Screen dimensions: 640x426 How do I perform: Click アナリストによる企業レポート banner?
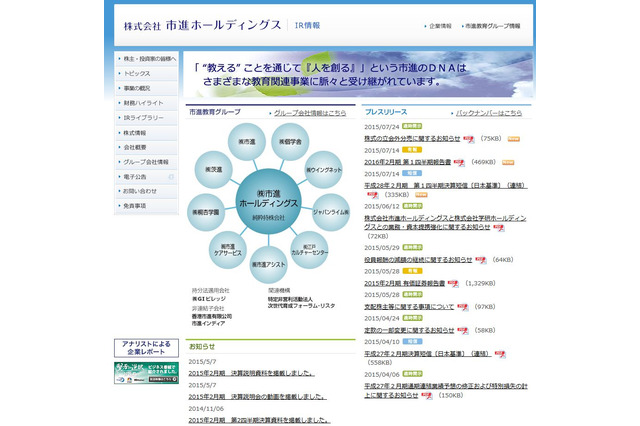146,348
